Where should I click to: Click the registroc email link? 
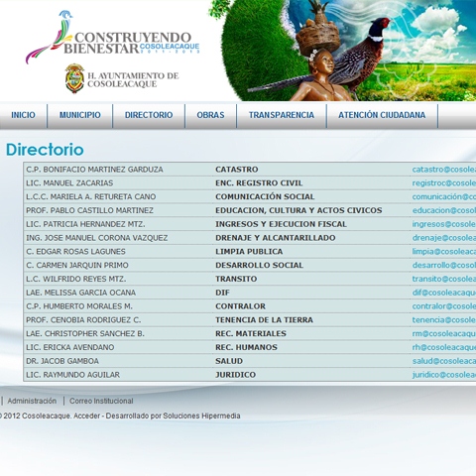click(444, 183)
